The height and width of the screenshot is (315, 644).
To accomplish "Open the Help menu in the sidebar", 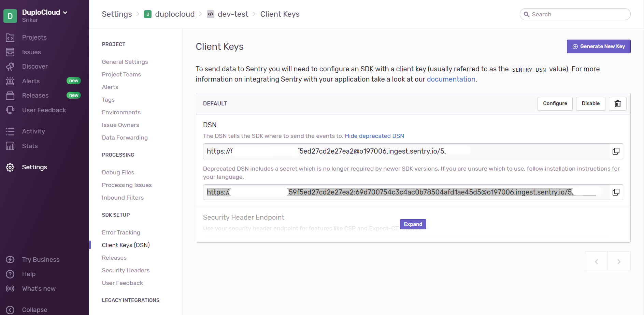I will (29, 274).
